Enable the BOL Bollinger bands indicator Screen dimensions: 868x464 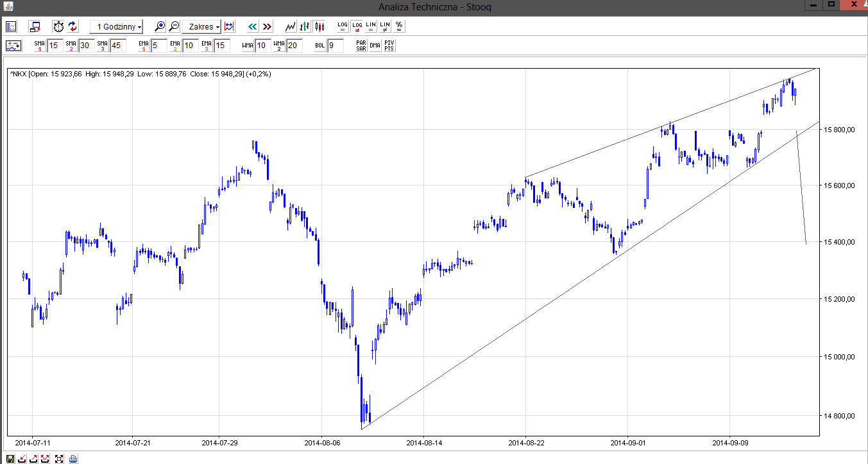(320, 46)
